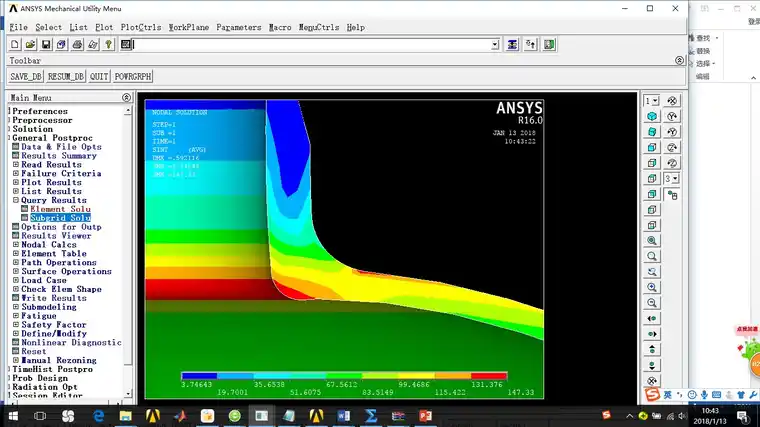Image resolution: width=760 pixels, height=427 pixels.
Task: Click the Raise Hidden windows icon
Action: (512, 45)
